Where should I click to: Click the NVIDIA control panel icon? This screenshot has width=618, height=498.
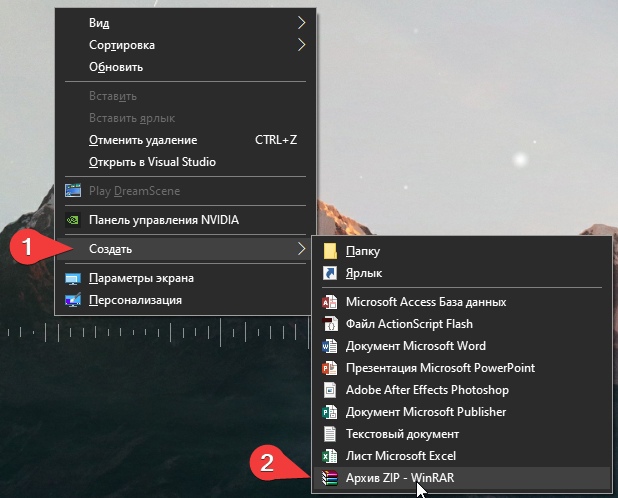click(73, 220)
